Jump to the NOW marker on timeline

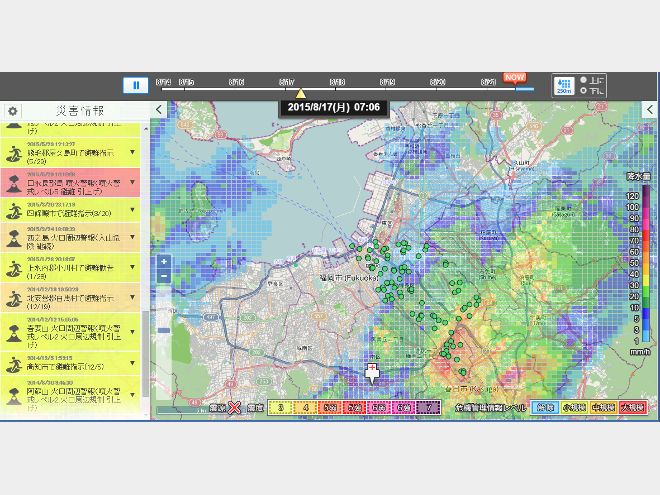(514, 77)
